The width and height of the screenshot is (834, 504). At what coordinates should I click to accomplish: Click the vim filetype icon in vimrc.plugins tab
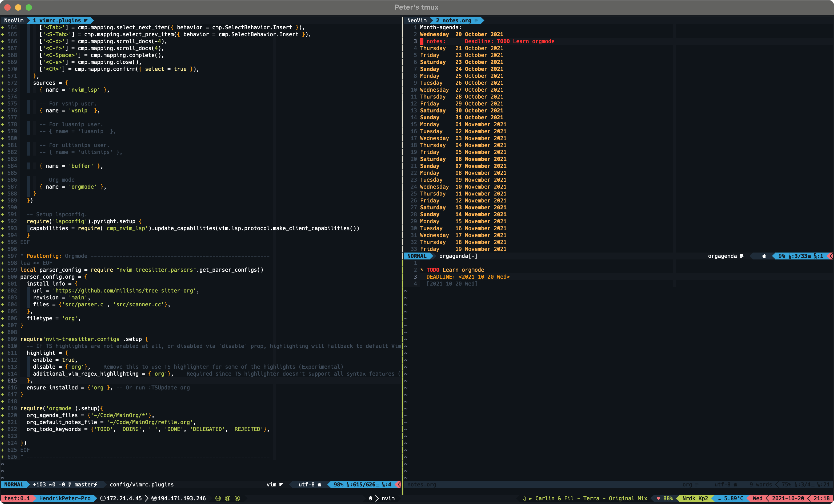[x=86, y=20]
